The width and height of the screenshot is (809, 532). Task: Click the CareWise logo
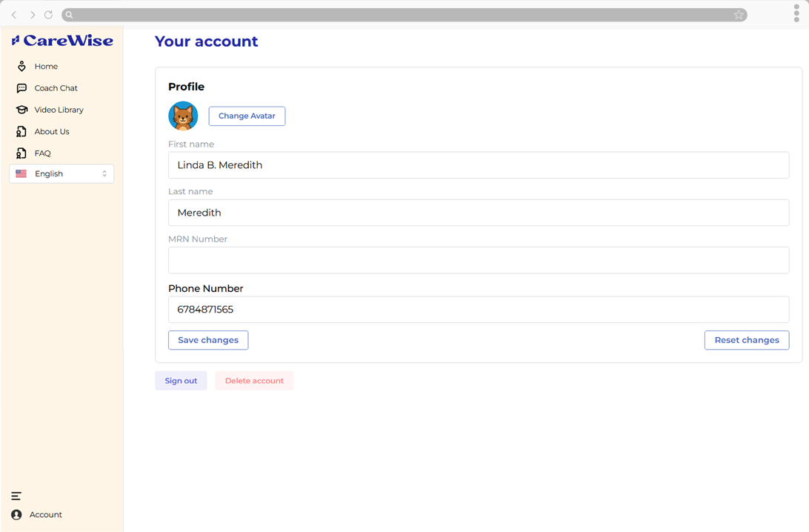(62, 40)
